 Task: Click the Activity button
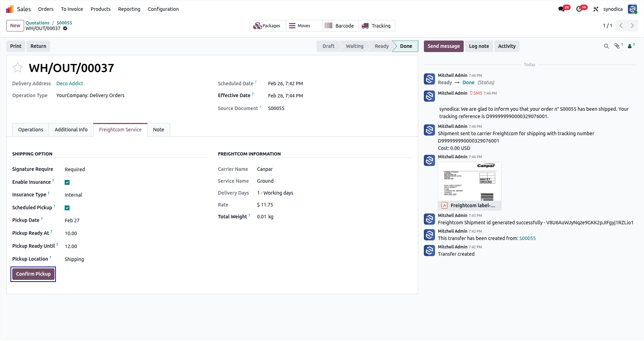click(x=507, y=46)
